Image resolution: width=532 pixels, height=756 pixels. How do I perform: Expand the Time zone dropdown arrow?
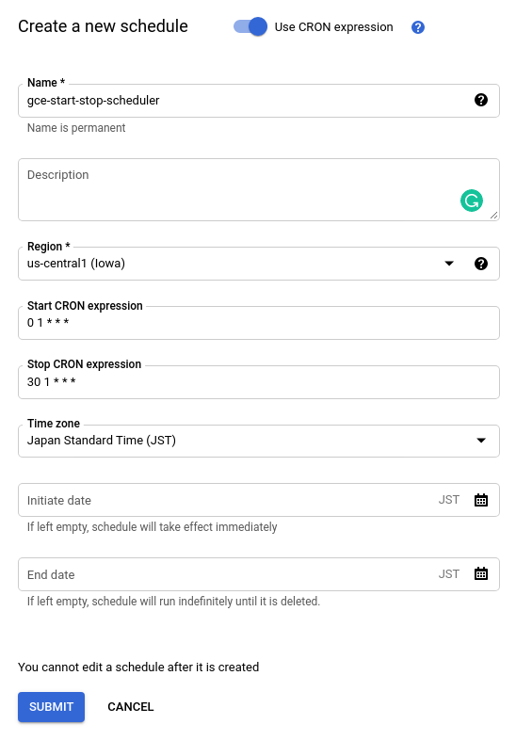[480, 441]
